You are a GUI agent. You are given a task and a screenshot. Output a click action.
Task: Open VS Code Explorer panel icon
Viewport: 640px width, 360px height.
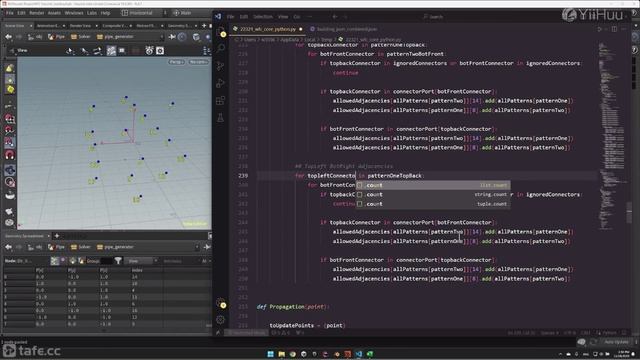(x=221, y=33)
